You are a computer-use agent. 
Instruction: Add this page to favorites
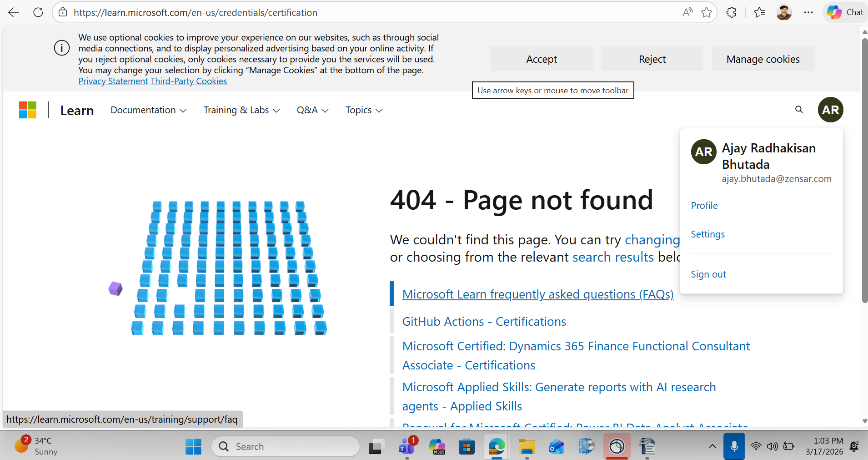tap(707, 12)
